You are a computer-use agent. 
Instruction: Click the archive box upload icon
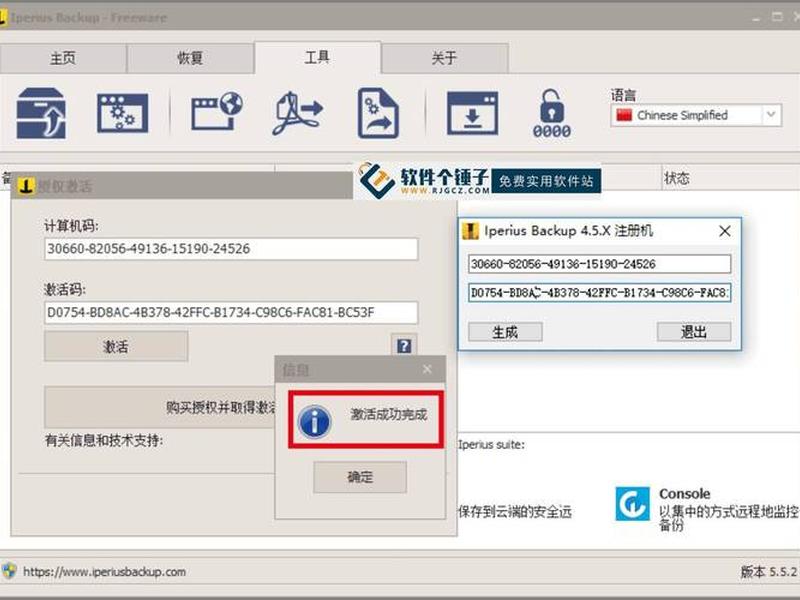coord(41,113)
